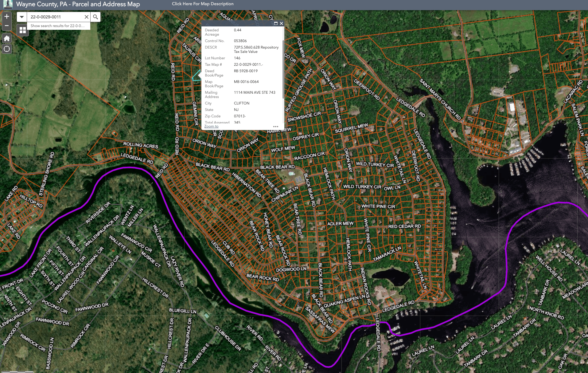Click the RED CEDAR RD label

(404, 226)
